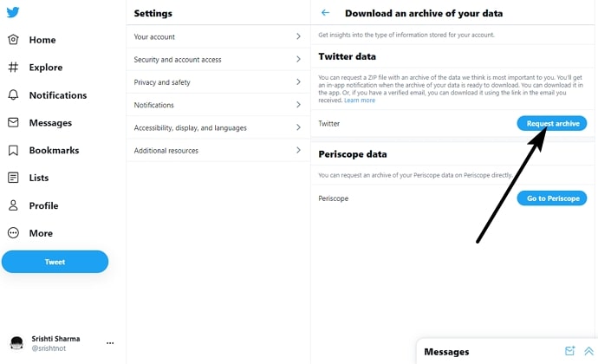Expand Messages drawer with double chevron
The height and width of the screenshot is (364, 598).
(588, 351)
